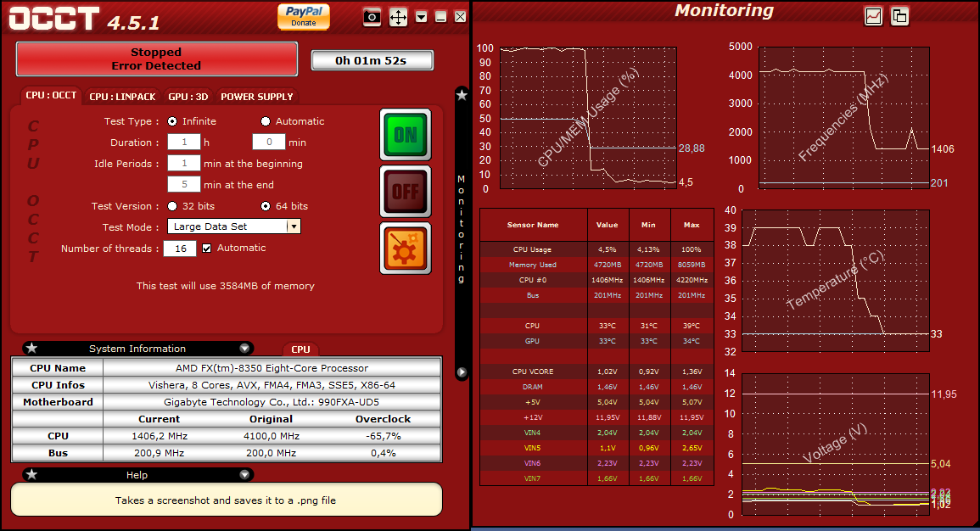Click the Frequencies graph
Screen dimensions: 980x531
coord(843,117)
